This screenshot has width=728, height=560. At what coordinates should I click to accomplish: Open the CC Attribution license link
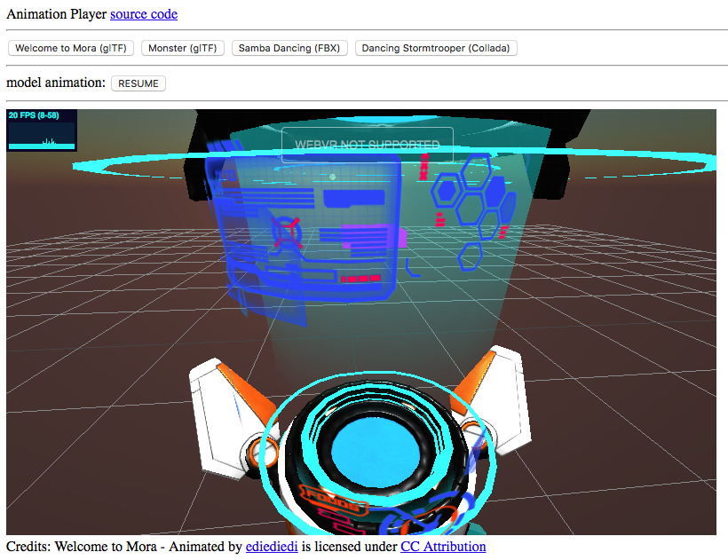pos(442,547)
